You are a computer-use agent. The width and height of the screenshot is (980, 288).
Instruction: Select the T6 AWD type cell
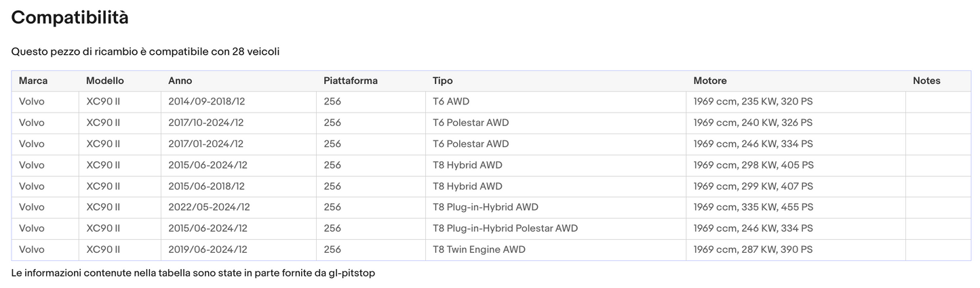tap(450, 102)
